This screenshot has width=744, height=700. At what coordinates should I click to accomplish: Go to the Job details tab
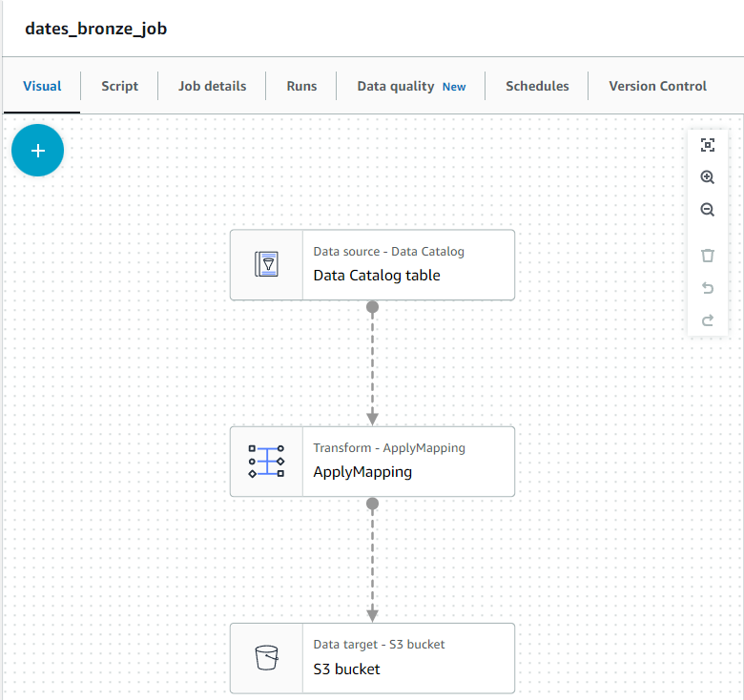(x=212, y=86)
